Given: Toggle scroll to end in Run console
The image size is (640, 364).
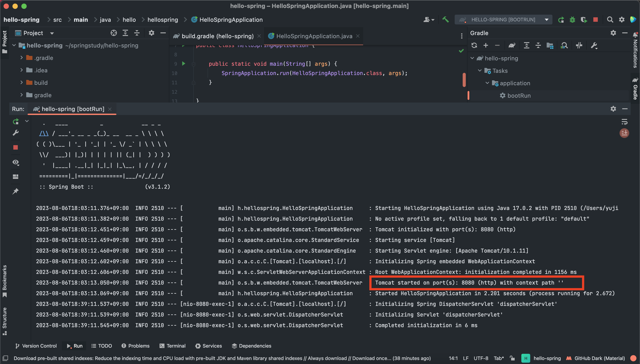Looking at the screenshot, I should coord(624,133).
